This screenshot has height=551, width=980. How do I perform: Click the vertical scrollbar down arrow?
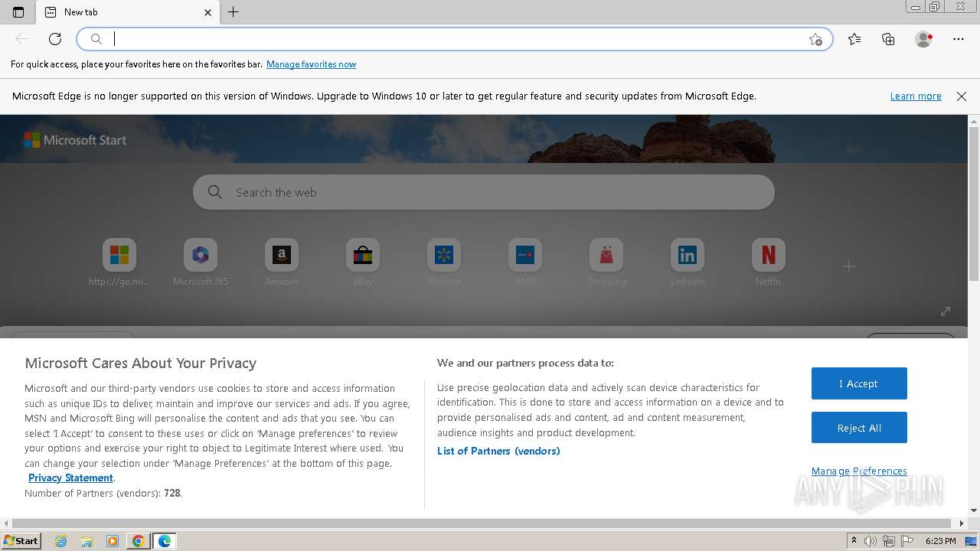(974, 510)
